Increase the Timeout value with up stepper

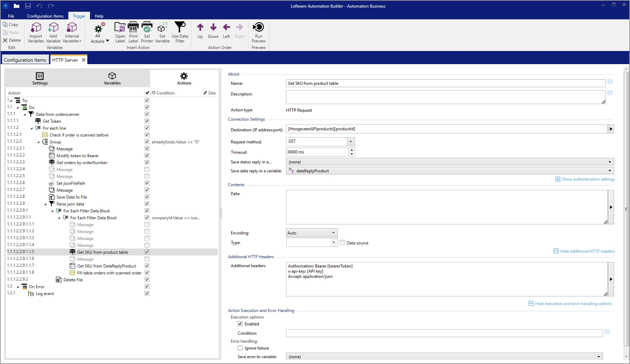click(352, 150)
